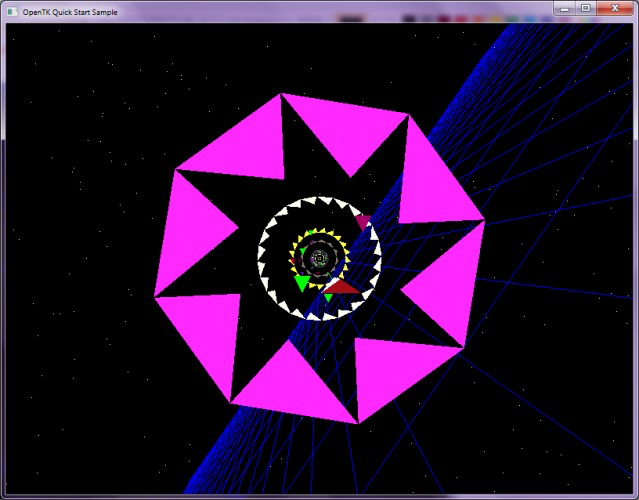
Task: Click the dark red triangle near white ring
Action: (341, 287)
